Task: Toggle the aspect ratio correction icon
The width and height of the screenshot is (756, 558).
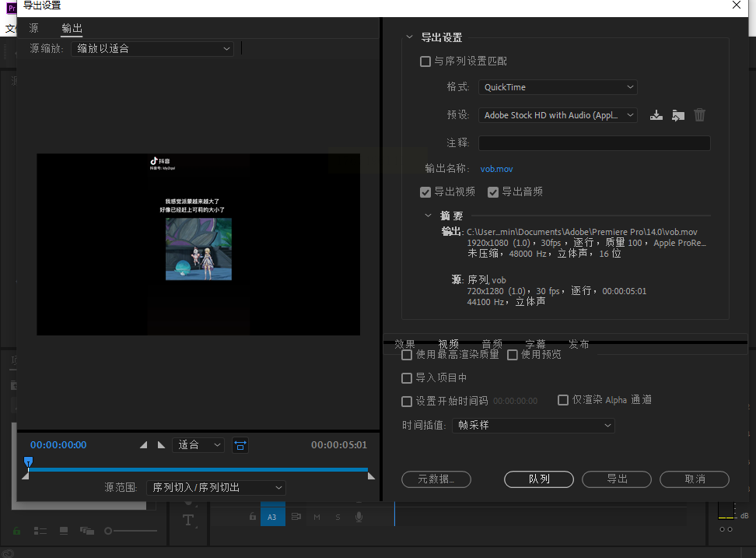Action: coord(240,445)
